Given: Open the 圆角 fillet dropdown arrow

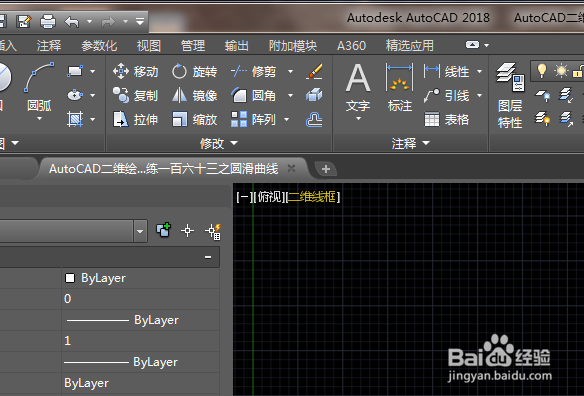Looking at the screenshot, I should coord(290,95).
